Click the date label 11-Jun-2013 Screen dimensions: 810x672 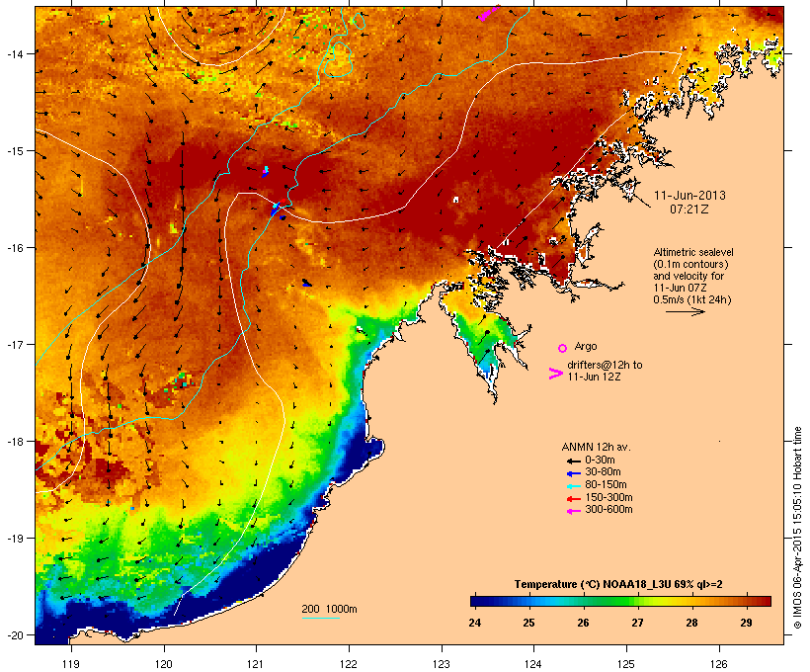tap(689, 196)
